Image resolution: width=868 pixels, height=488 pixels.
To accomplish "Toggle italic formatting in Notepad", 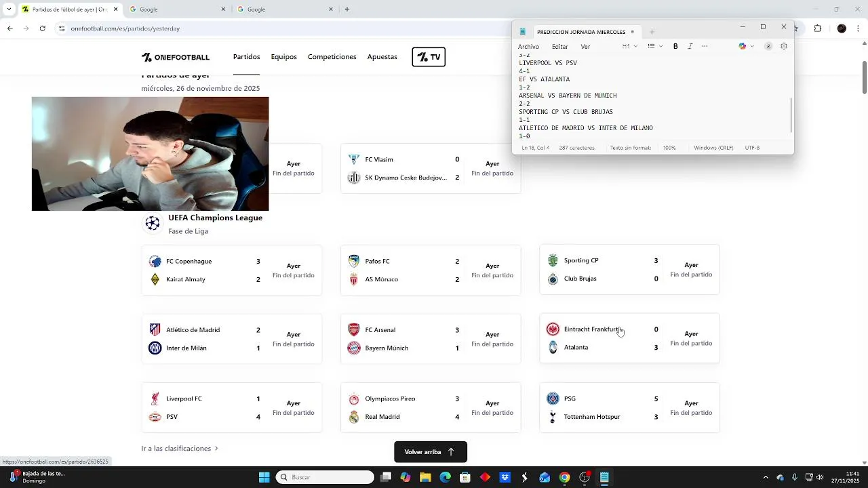I will point(690,46).
